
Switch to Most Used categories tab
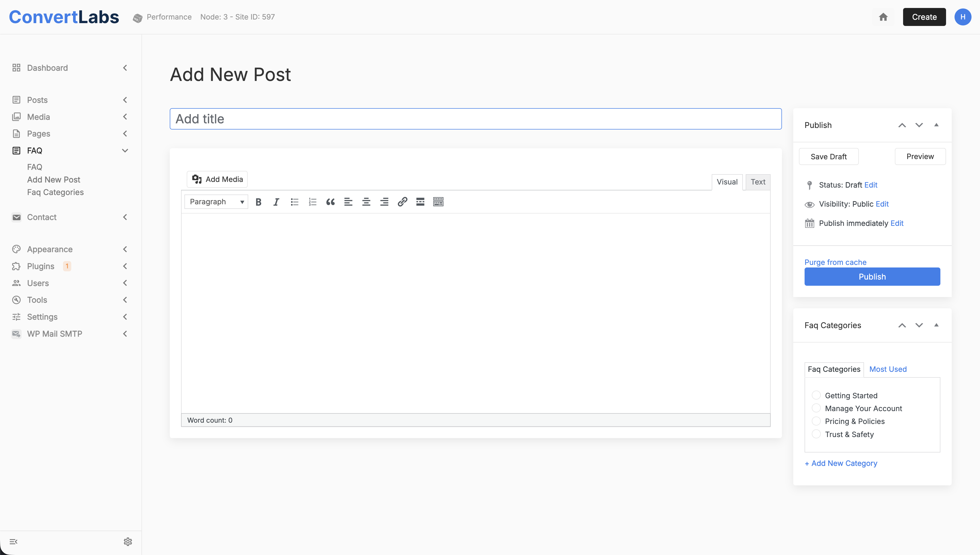coord(888,369)
